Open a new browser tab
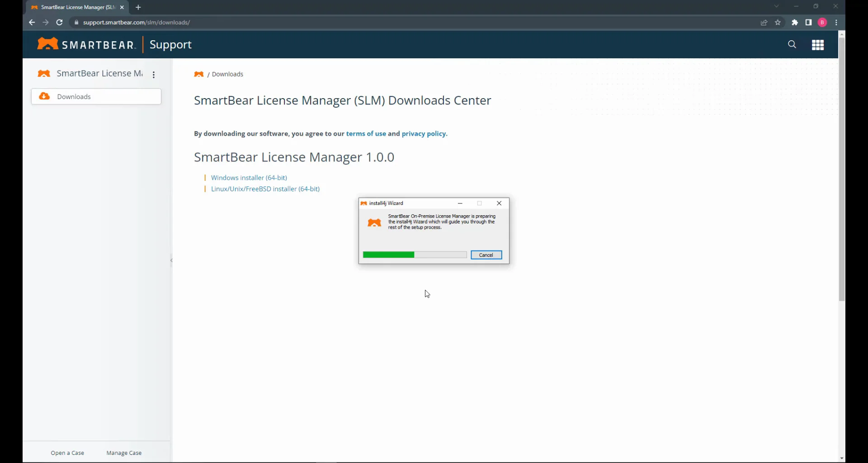868x463 pixels. tap(138, 7)
